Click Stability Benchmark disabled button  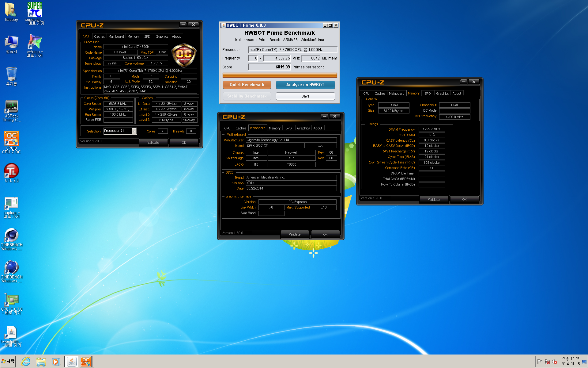tap(247, 96)
